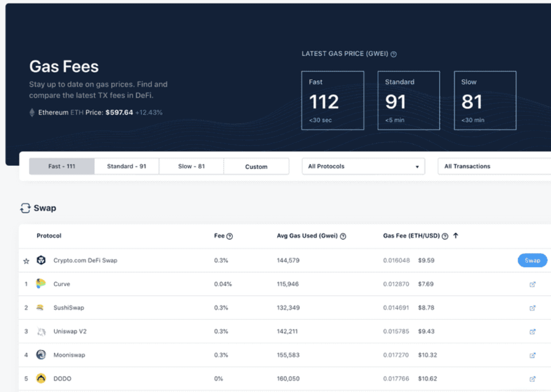Click the Crypto.com DeFi Swap logo

pyautogui.click(x=42, y=260)
